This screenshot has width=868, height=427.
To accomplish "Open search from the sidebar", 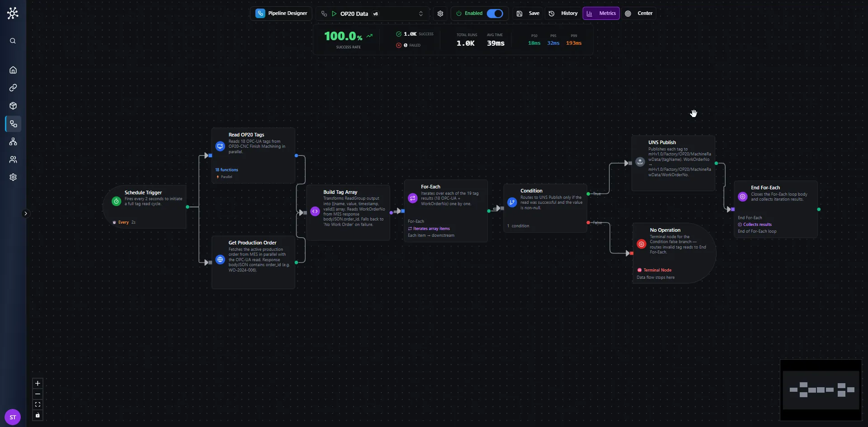I will (x=13, y=41).
